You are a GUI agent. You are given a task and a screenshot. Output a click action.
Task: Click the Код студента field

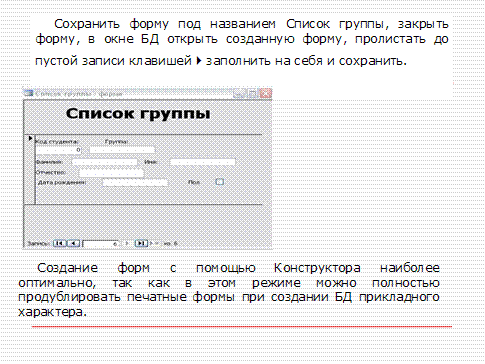point(59,150)
